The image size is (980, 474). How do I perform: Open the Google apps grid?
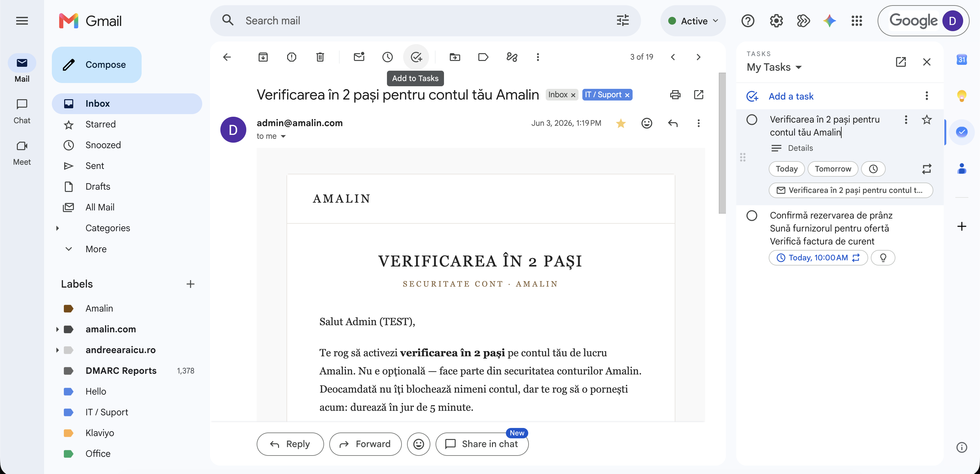click(856, 20)
